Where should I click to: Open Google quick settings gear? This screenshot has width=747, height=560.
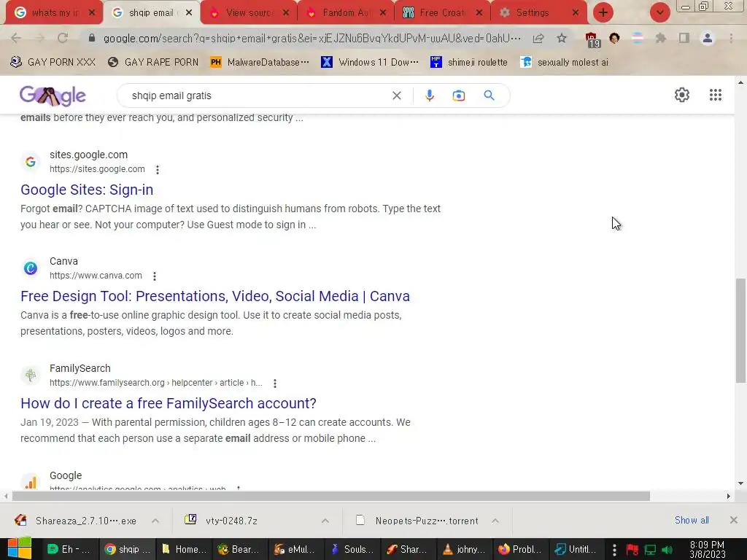coord(682,95)
